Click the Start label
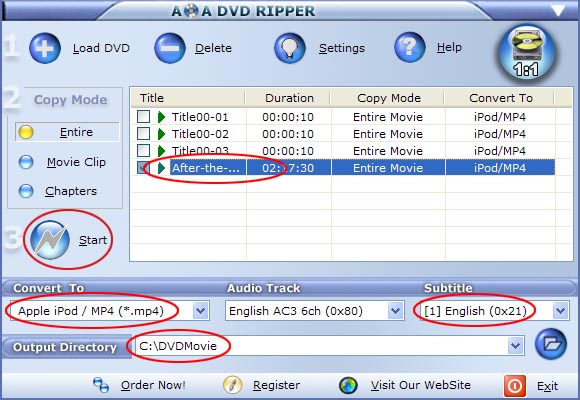Image resolution: width=580 pixels, height=400 pixels. (93, 240)
